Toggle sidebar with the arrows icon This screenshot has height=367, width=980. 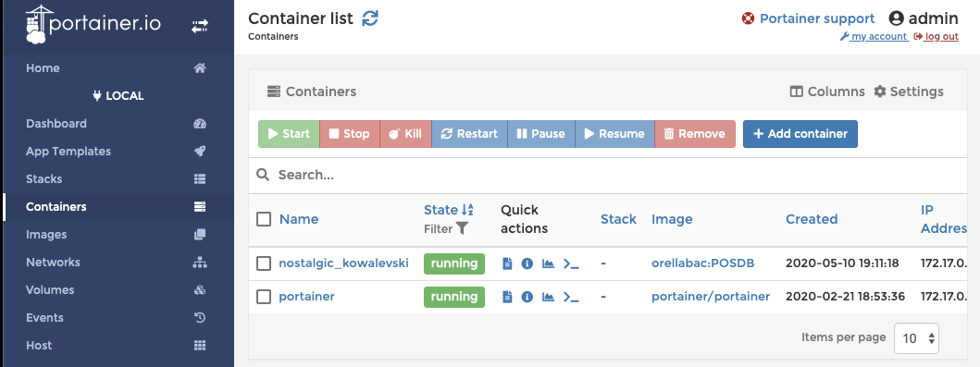click(x=199, y=26)
